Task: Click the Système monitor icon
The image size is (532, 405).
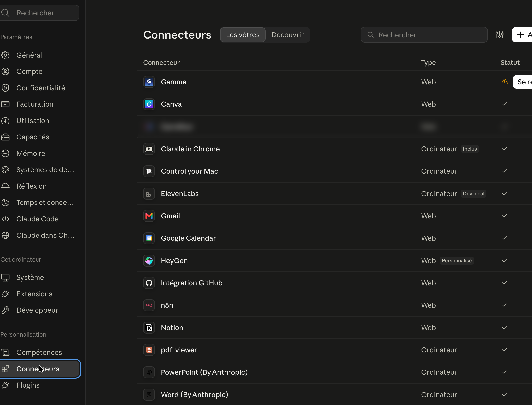Action: pyautogui.click(x=5, y=277)
